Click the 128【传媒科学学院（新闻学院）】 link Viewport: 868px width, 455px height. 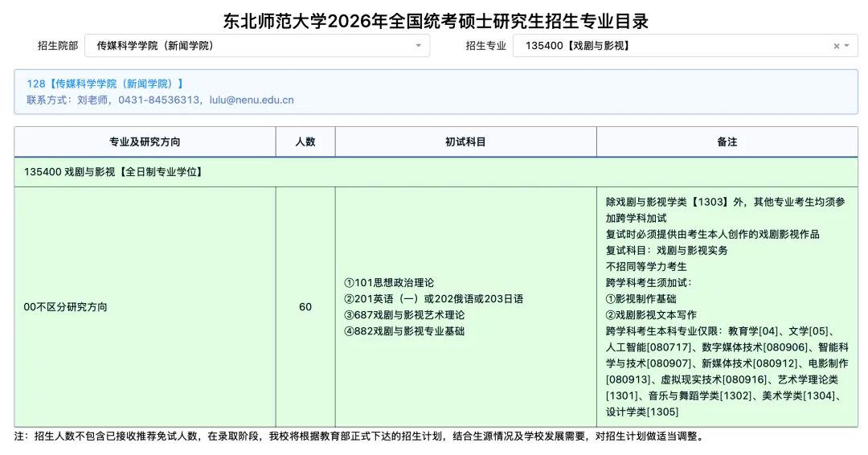coord(105,84)
